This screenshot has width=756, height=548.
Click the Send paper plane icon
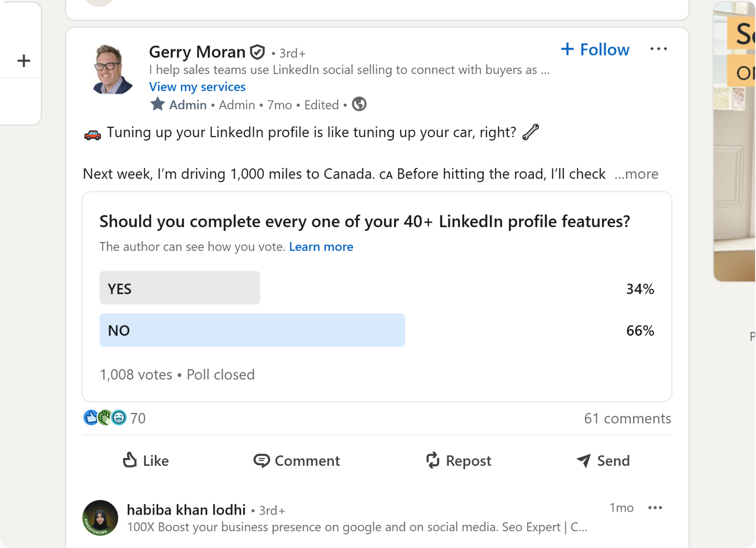pos(584,460)
